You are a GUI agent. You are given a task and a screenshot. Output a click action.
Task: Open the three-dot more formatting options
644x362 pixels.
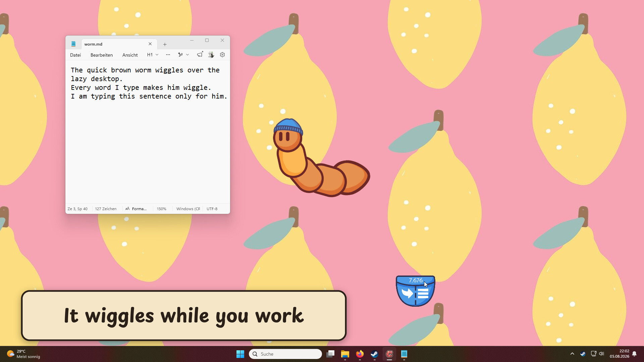coord(168,55)
